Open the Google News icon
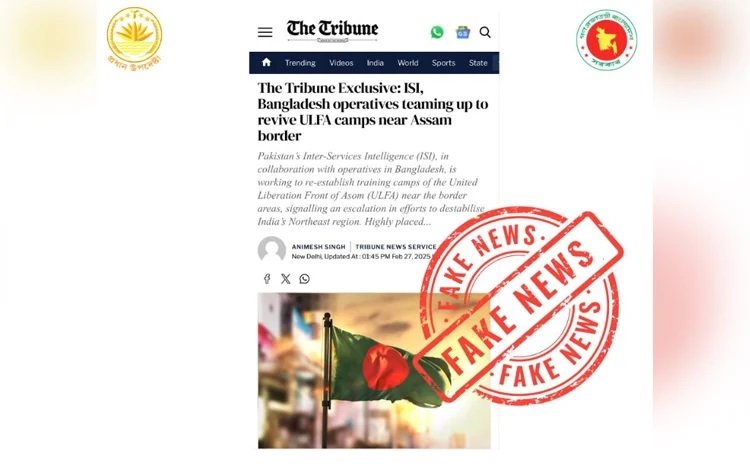The image size is (750, 471). tap(463, 33)
